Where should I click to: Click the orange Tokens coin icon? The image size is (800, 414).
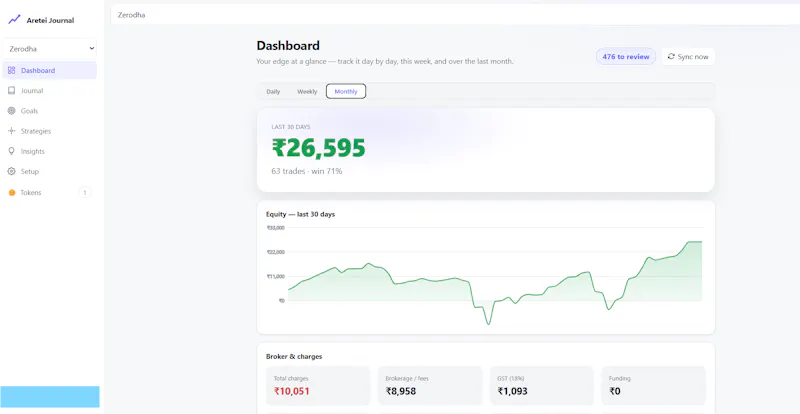point(12,192)
